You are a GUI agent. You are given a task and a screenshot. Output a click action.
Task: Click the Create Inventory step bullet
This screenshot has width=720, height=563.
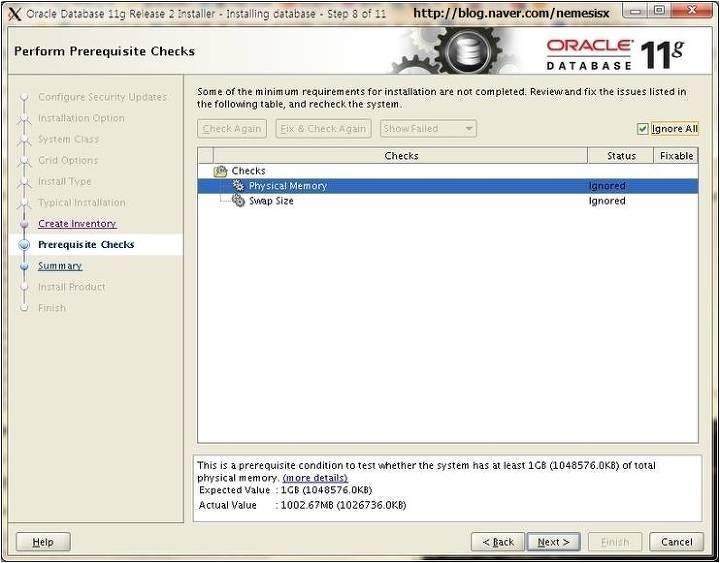[24, 224]
